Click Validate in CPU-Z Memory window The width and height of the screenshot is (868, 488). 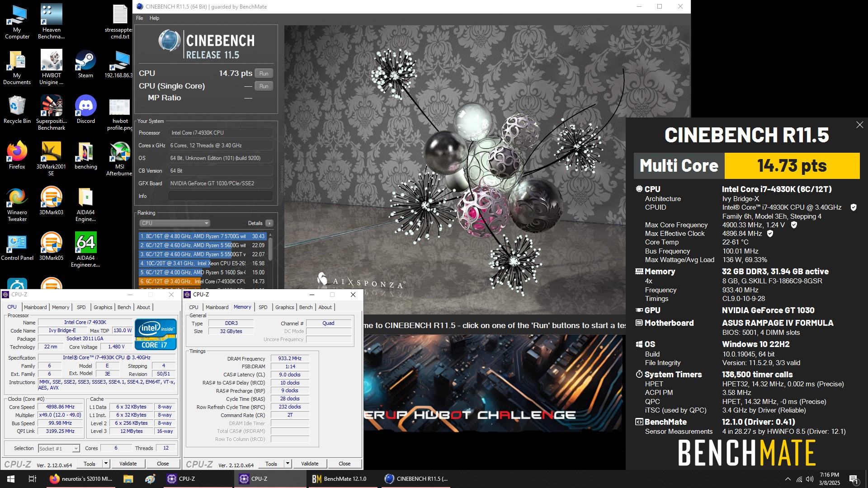(x=310, y=464)
